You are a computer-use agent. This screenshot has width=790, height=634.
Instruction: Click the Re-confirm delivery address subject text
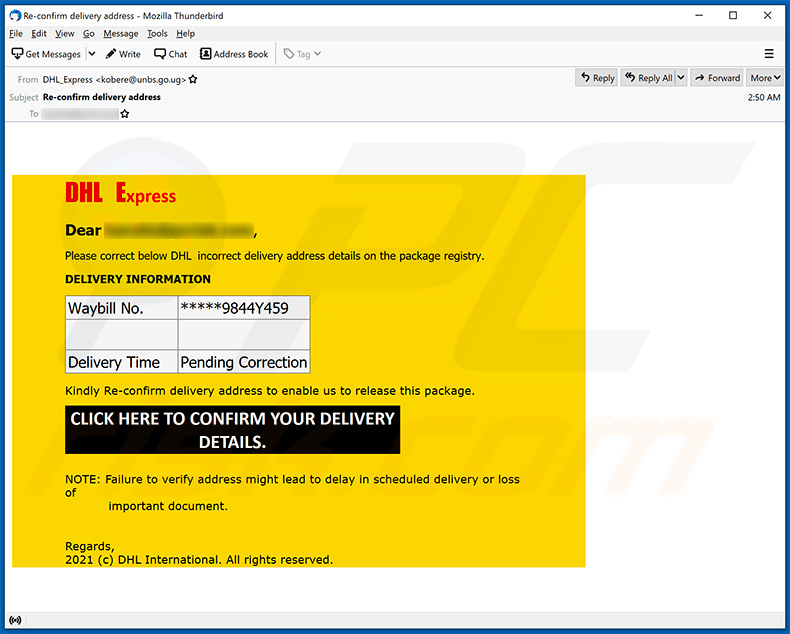coord(102,97)
